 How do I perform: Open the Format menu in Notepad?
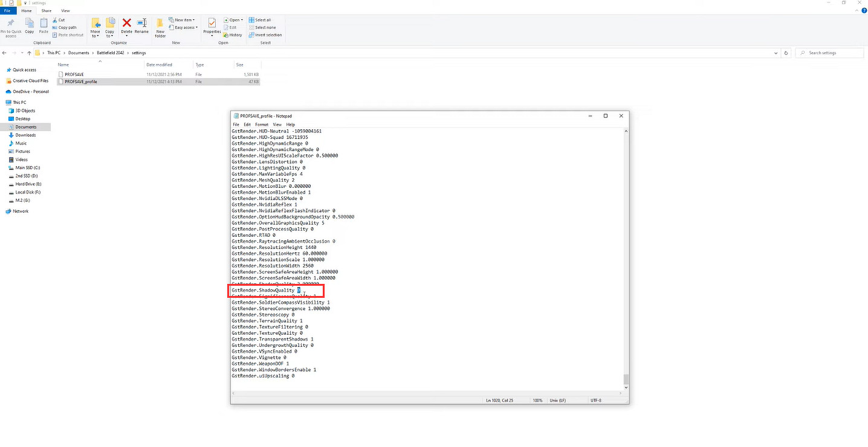click(x=261, y=124)
